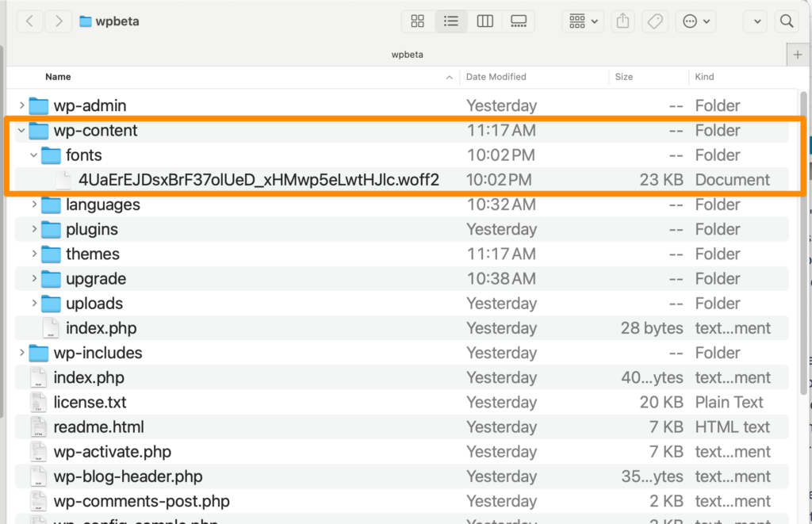Sort files by the Name column header
812x524 pixels.
[58, 77]
